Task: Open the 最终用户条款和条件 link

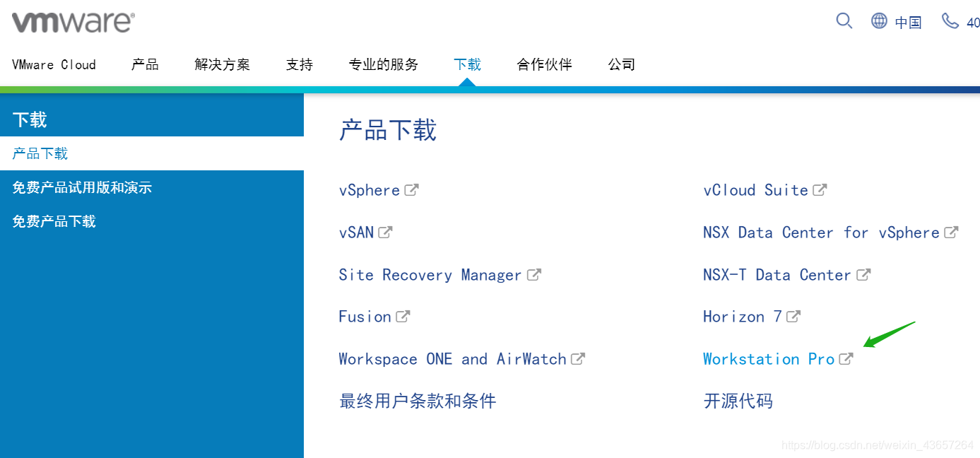Action: tap(418, 401)
